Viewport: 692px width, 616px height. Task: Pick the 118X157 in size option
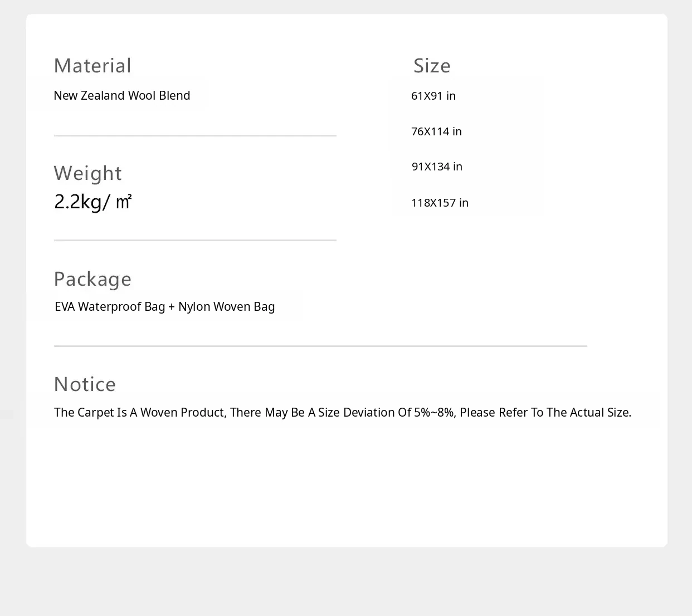coord(440,203)
